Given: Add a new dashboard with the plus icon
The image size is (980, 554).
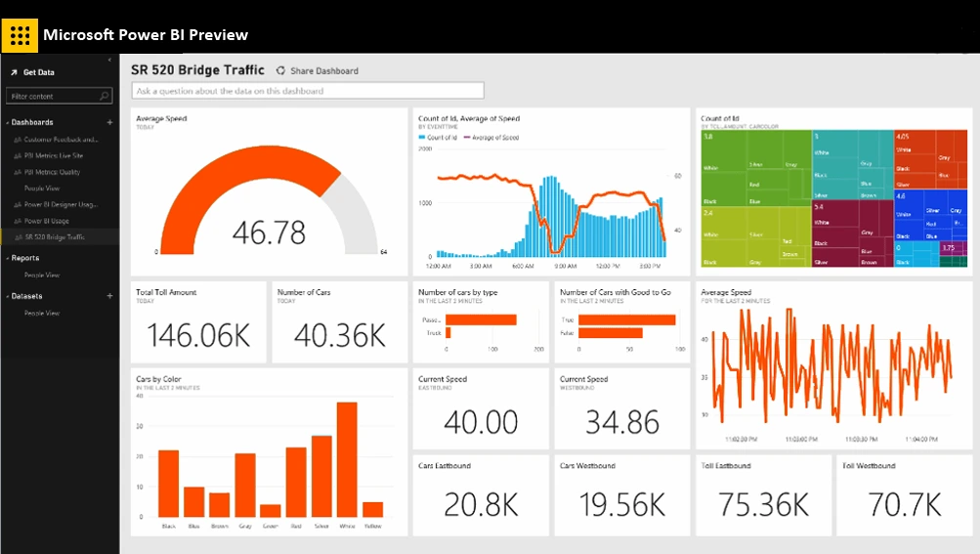Looking at the screenshot, I should (x=109, y=122).
